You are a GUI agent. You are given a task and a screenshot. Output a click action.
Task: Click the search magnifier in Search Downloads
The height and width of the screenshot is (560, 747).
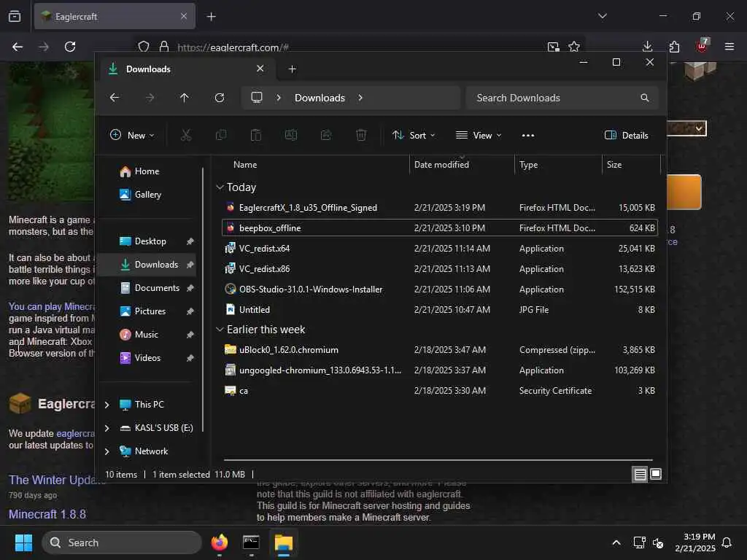tap(645, 98)
